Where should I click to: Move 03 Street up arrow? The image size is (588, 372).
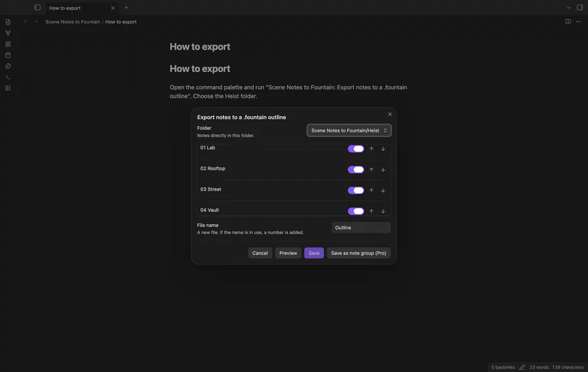[x=371, y=191]
